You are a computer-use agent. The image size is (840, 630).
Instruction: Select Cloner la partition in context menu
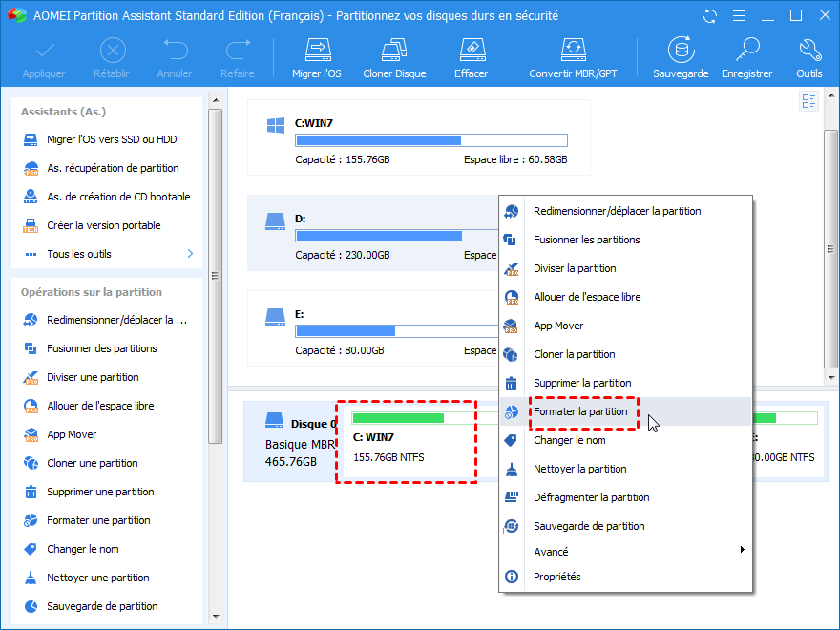click(626, 355)
